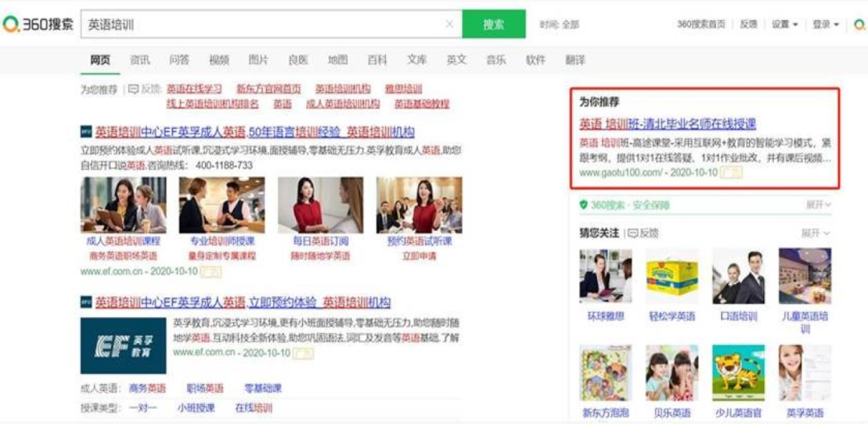Open the 轻松学英语 thumbnail
The height and width of the screenshot is (424, 868).
point(672,275)
